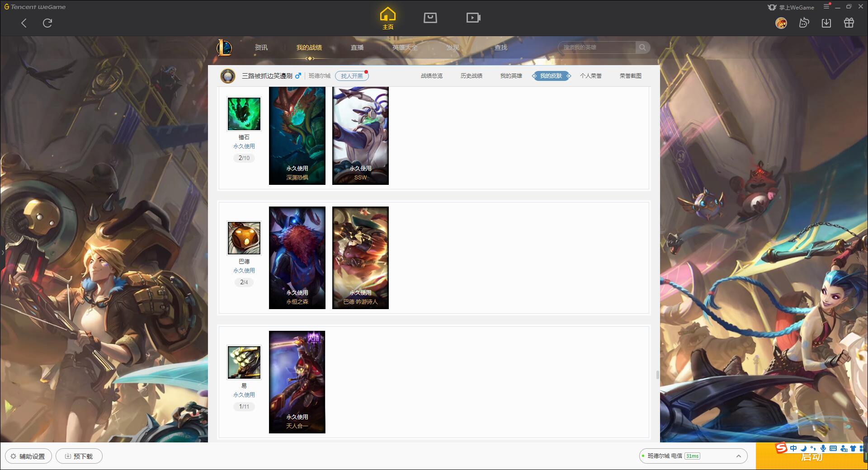This screenshot has height=470, width=868.
Task: Click the 2/4 skin count badge
Action: (x=244, y=282)
